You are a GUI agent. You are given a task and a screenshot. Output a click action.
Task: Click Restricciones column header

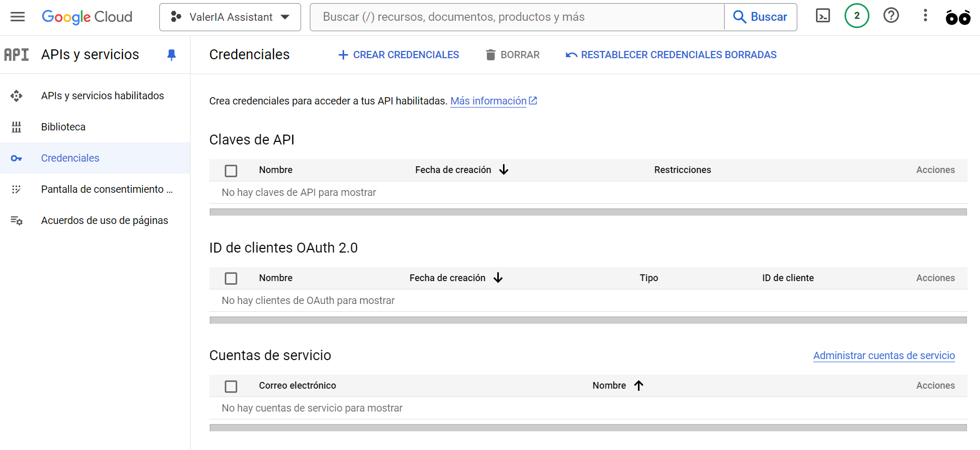(683, 170)
